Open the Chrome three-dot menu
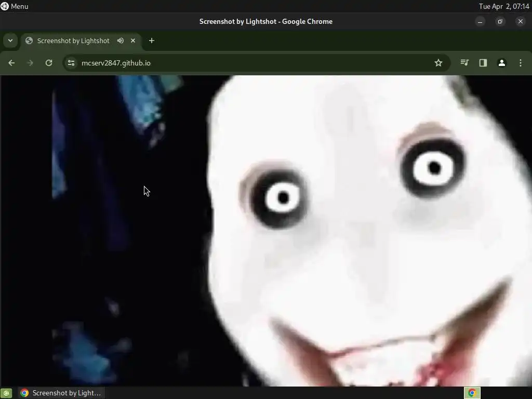This screenshot has height=399, width=532. (521, 63)
